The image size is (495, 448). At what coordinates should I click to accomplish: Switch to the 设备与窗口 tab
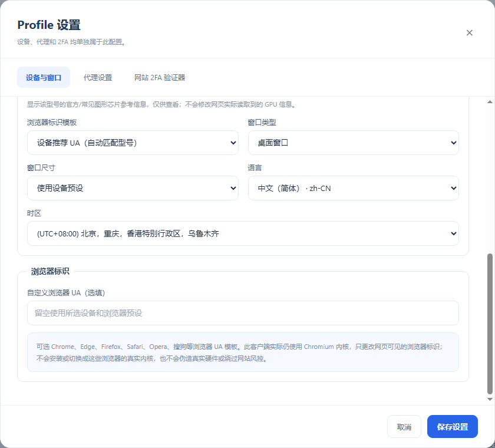pyautogui.click(x=44, y=77)
